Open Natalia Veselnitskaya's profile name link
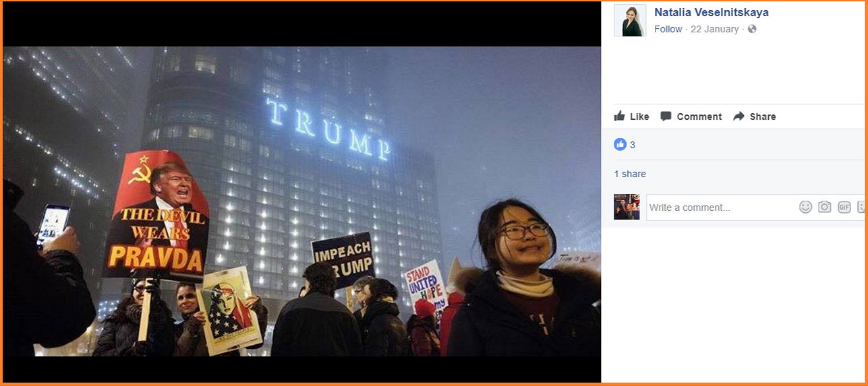The image size is (868, 386). click(712, 12)
